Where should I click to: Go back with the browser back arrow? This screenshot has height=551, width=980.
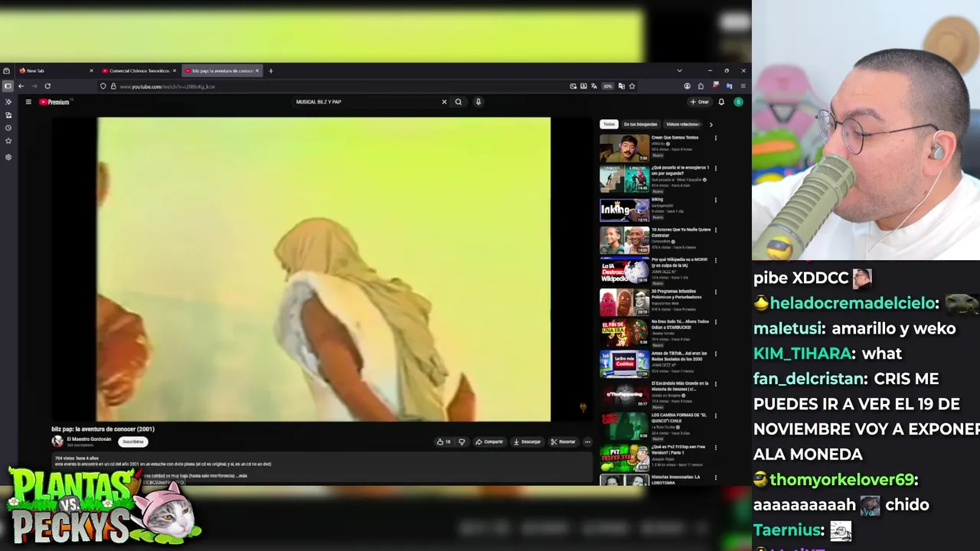(21, 86)
